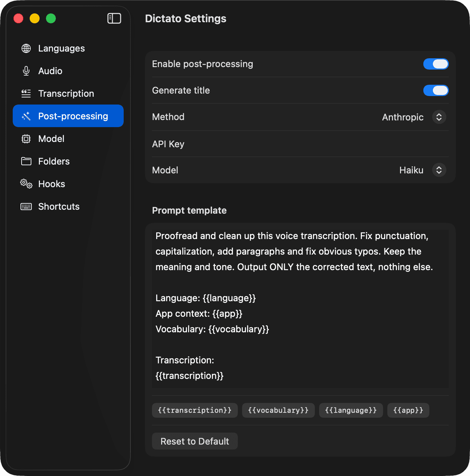Toggle the sidebar visibility control
This screenshot has height=476, width=470.
tap(114, 18)
